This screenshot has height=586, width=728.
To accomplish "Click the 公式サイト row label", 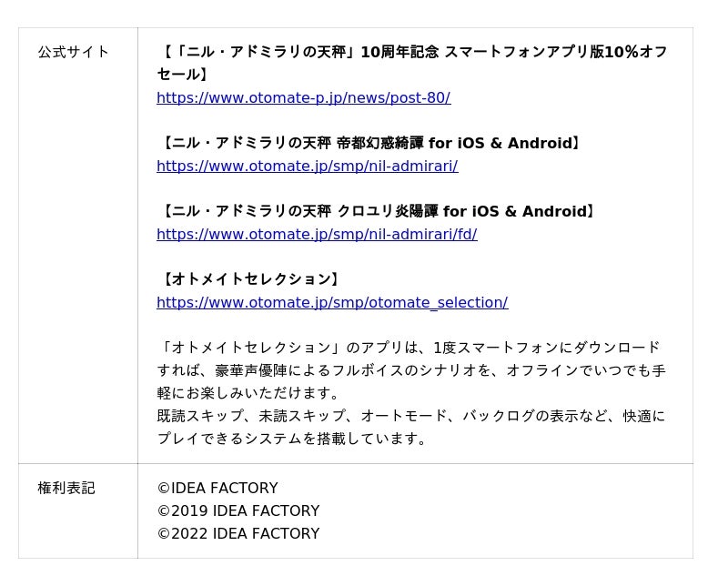I will pos(74,52).
